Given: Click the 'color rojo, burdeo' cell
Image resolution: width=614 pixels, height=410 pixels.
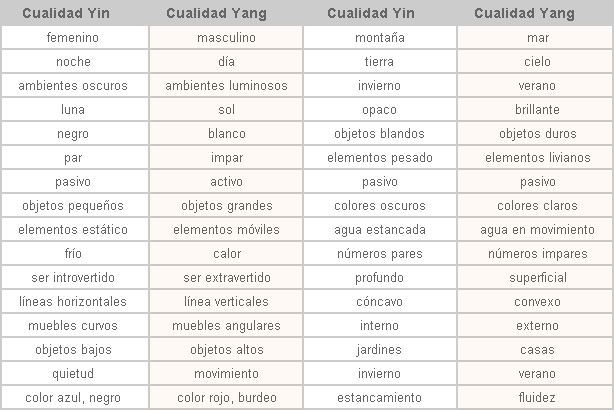Looking at the screenshot, I should tap(227, 398).
